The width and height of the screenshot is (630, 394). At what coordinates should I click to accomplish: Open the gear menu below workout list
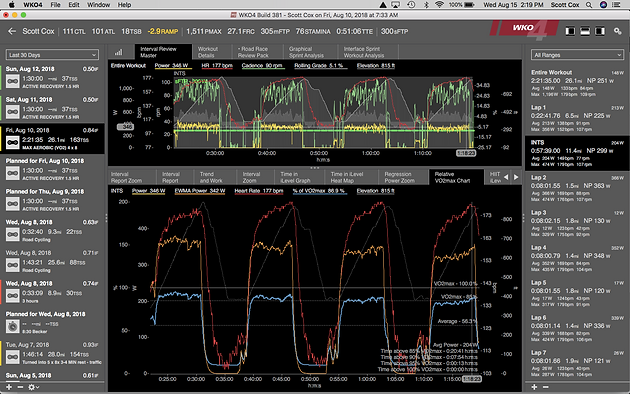pyautogui.click(x=33, y=387)
